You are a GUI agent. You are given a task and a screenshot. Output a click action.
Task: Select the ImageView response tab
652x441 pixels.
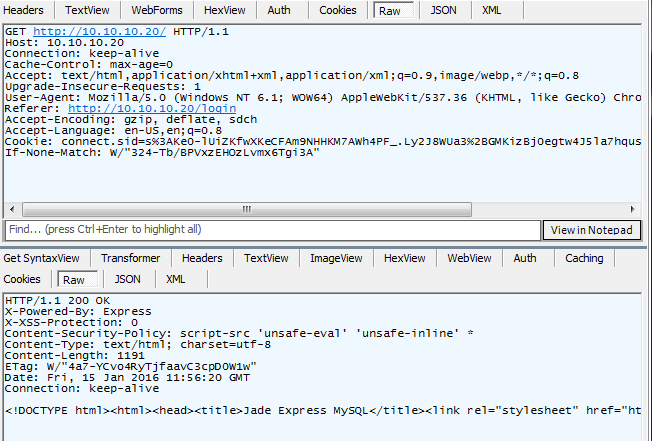pyautogui.click(x=336, y=258)
